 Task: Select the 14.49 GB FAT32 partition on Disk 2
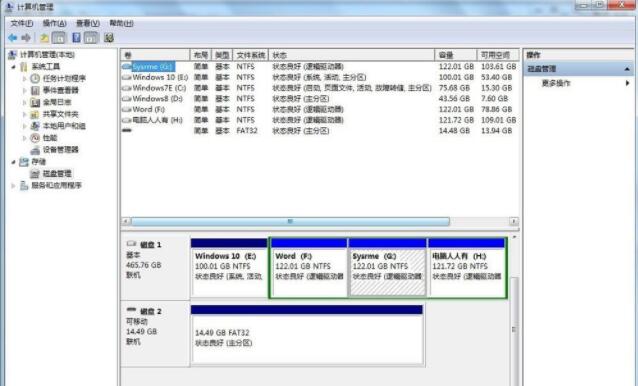point(307,335)
